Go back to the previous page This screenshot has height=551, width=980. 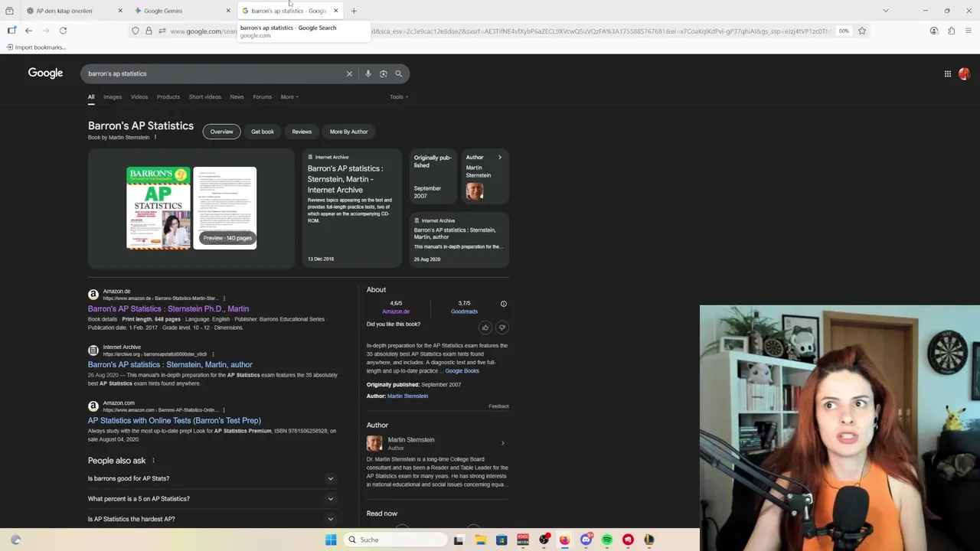pyautogui.click(x=28, y=31)
